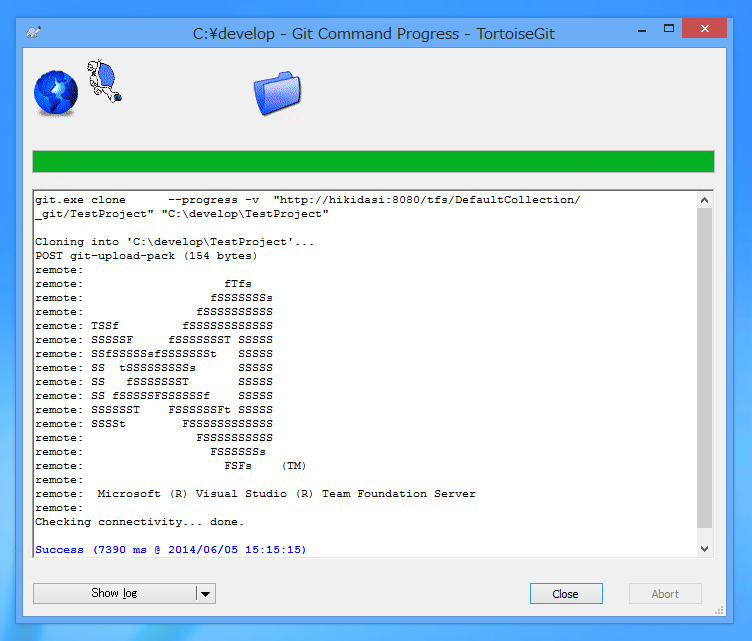Maximize the Git Command Progress window
The width and height of the screenshot is (752, 641).
coord(669,29)
